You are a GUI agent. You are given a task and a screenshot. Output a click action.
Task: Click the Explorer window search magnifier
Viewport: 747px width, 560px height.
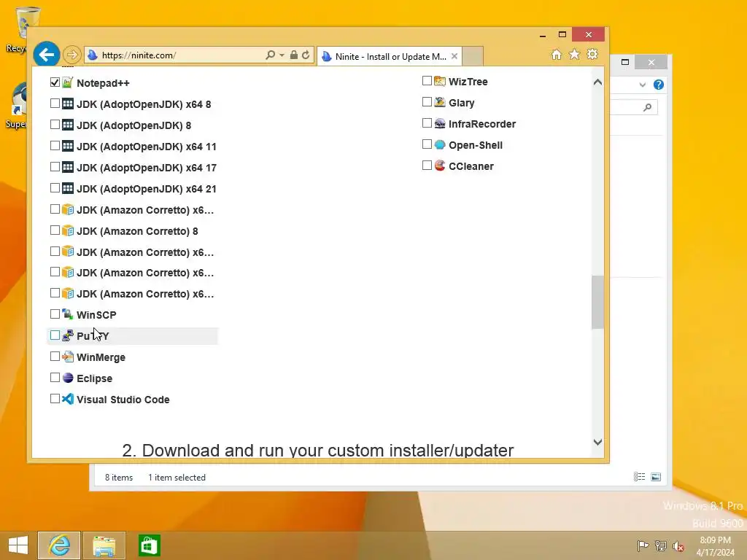pos(647,107)
